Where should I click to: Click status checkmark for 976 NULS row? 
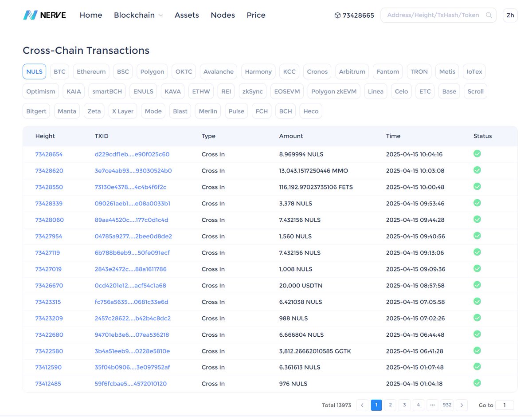pyautogui.click(x=477, y=383)
